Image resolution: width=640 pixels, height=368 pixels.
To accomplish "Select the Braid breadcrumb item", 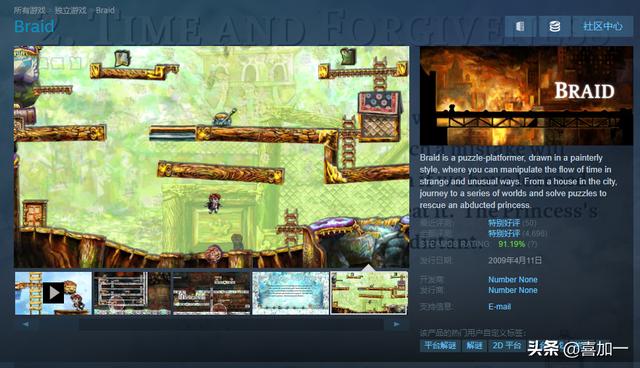I will (105, 10).
